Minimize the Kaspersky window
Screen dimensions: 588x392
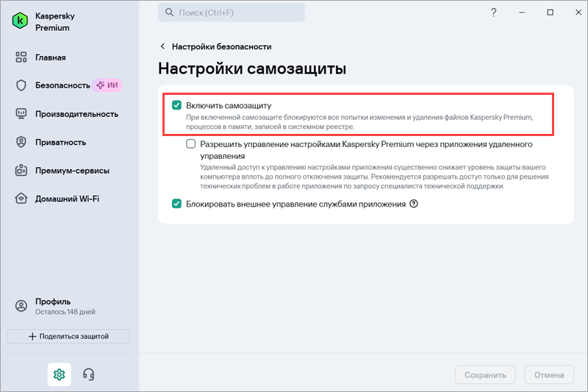pos(522,13)
